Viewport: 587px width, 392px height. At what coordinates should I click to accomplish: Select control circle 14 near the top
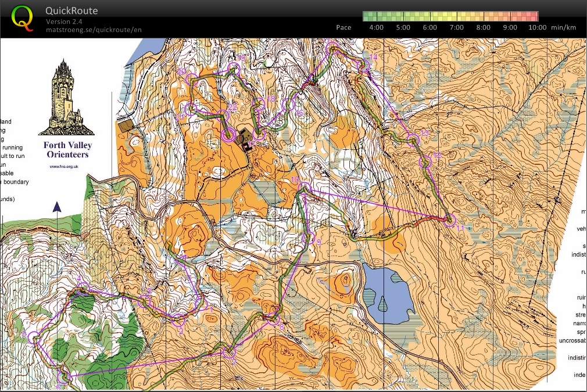pos(363,66)
